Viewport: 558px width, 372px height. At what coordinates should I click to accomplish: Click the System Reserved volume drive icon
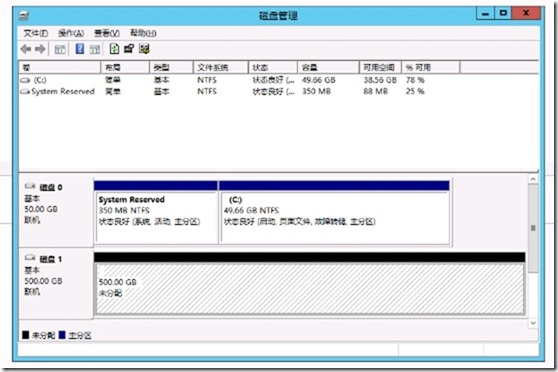click(25, 92)
